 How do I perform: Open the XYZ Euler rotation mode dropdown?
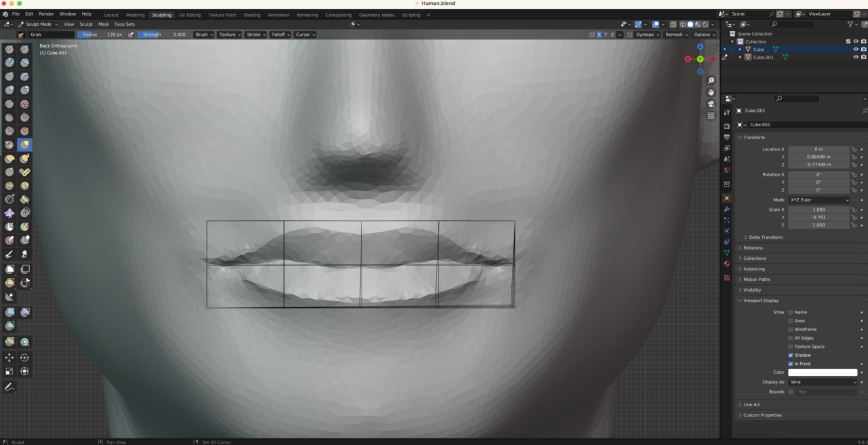pyautogui.click(x=818, y=200)
